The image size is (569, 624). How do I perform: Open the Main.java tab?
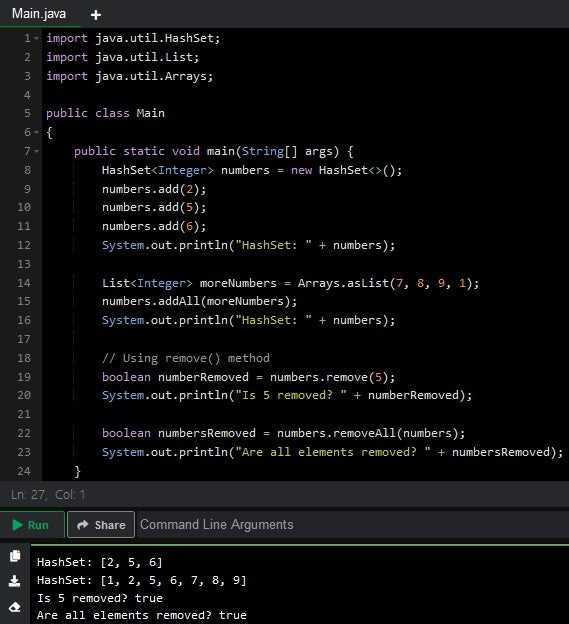39,14
